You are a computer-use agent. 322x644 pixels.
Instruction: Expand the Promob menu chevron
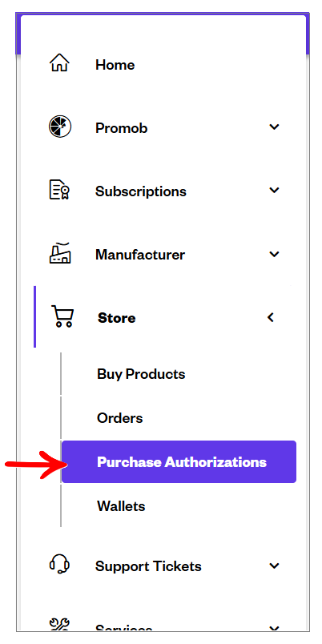click(275, 127)
